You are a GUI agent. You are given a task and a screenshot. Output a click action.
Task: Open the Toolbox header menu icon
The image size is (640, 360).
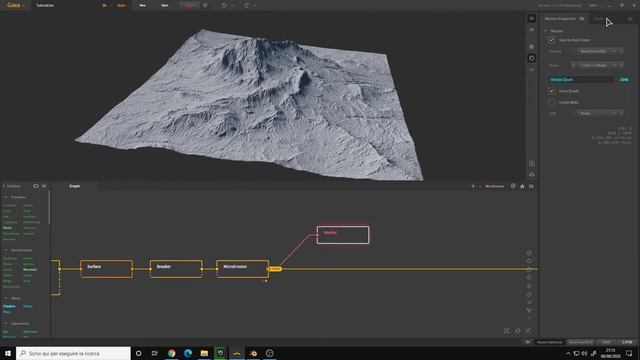click(x=44, y=186)
